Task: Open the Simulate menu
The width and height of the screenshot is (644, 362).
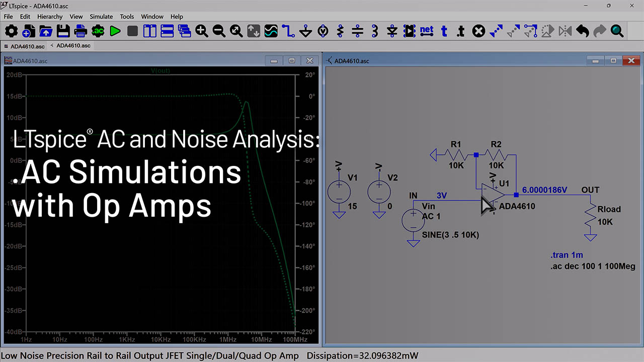Action: (x=101, y=17)
